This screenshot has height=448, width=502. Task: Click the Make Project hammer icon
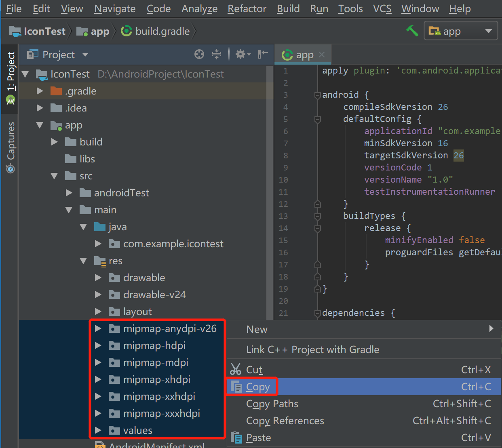click(x=412, y=31)
